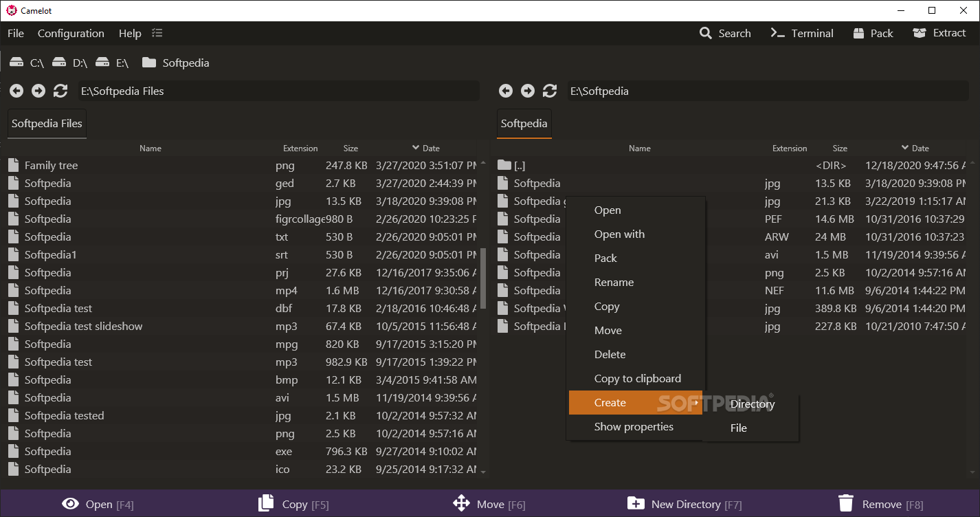Go forward in left panel
980x517 pixels.
(38, 91)
